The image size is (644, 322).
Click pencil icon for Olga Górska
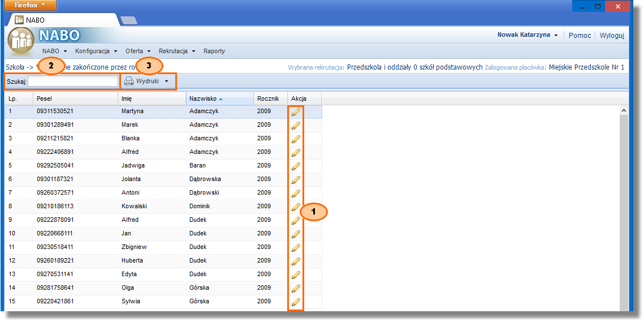coord(295,289)
